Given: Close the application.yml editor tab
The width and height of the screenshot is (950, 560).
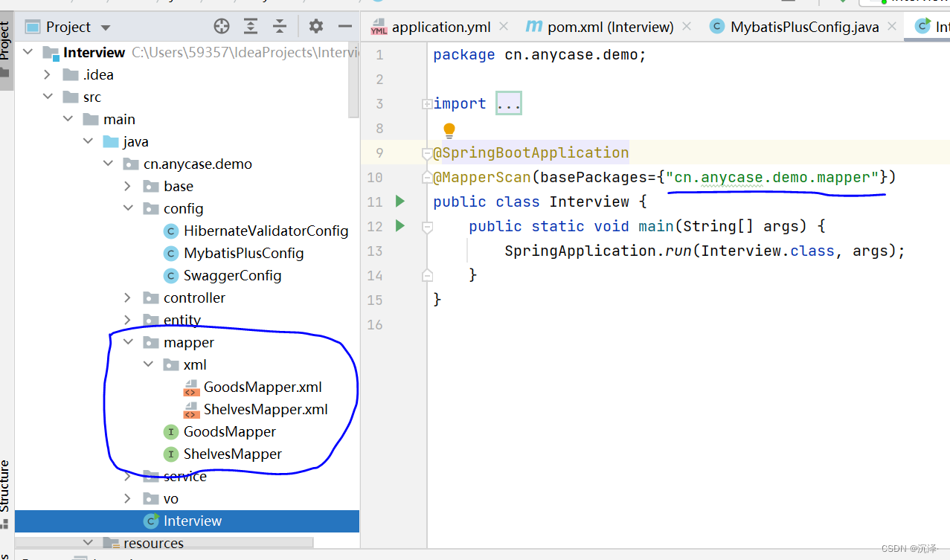Looking at the screenshot, I should (x=504, y=27).
